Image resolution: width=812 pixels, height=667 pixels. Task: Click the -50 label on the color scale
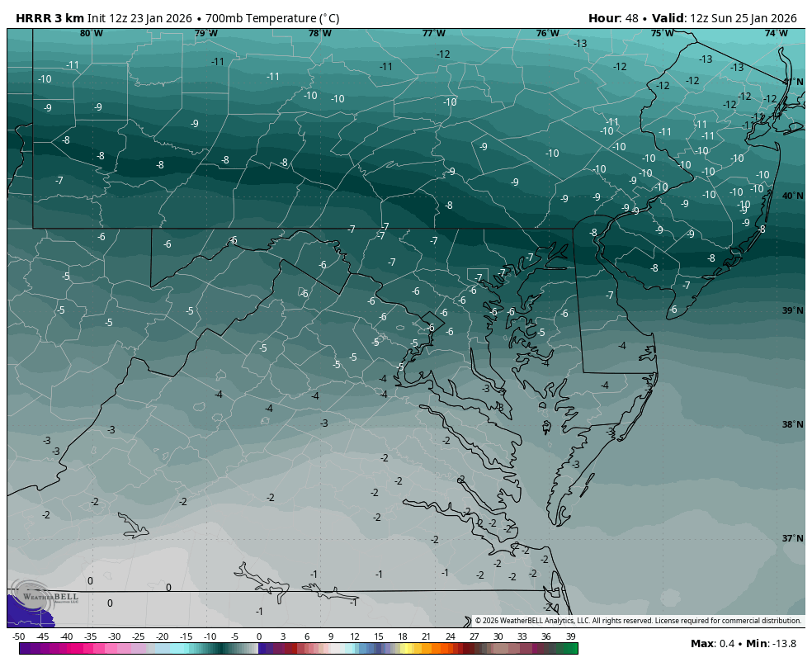click(19, 636)
